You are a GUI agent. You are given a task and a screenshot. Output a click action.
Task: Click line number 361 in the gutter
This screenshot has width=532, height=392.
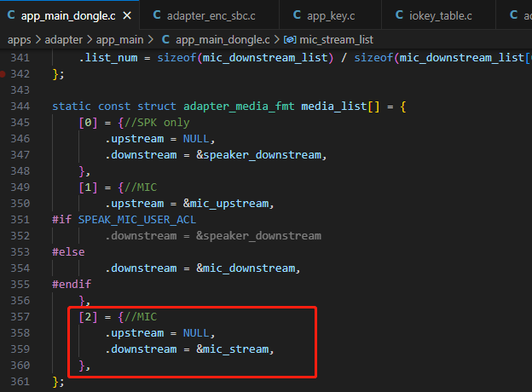tap(20, 382)
